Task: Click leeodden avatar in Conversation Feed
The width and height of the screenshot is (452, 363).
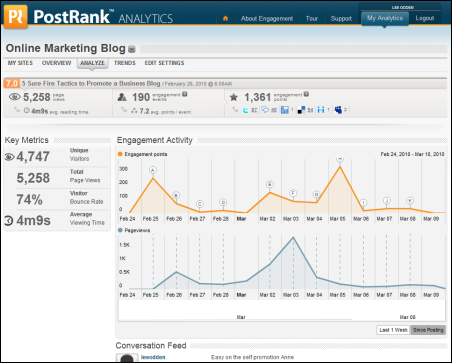Action: point(127,358)
